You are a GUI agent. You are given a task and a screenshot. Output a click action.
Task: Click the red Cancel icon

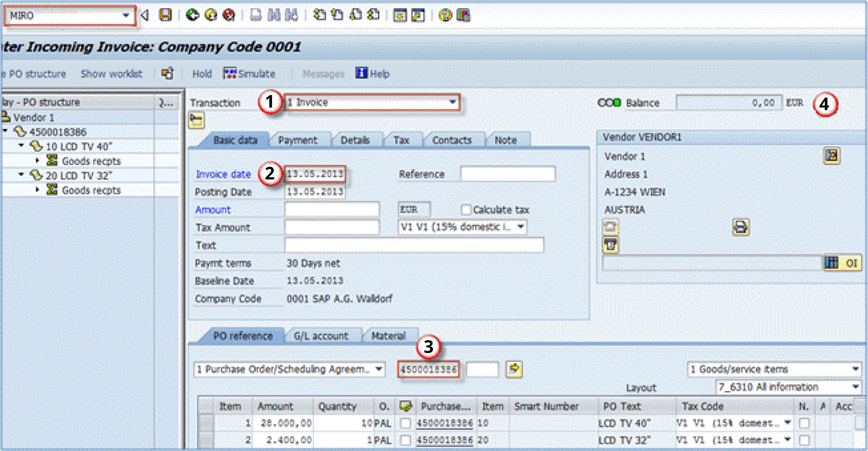pyautogui.click(x=229, y=15)
